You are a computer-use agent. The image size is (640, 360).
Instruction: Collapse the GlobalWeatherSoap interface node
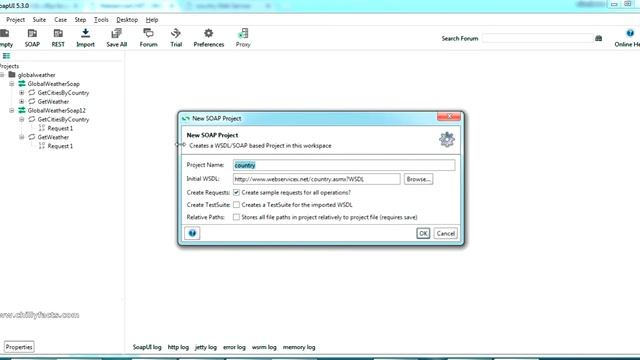click(x=12, y=84)
